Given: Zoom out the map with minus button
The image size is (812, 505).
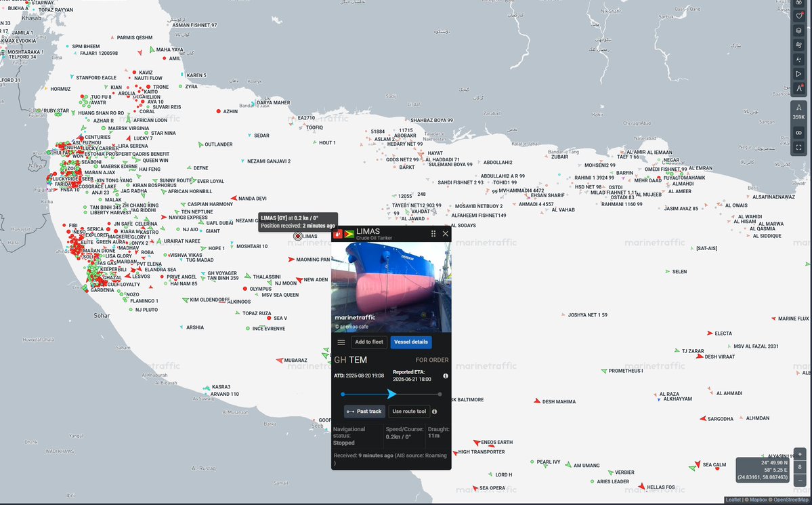Looking at the screenshot, I should tap(800, 481).
